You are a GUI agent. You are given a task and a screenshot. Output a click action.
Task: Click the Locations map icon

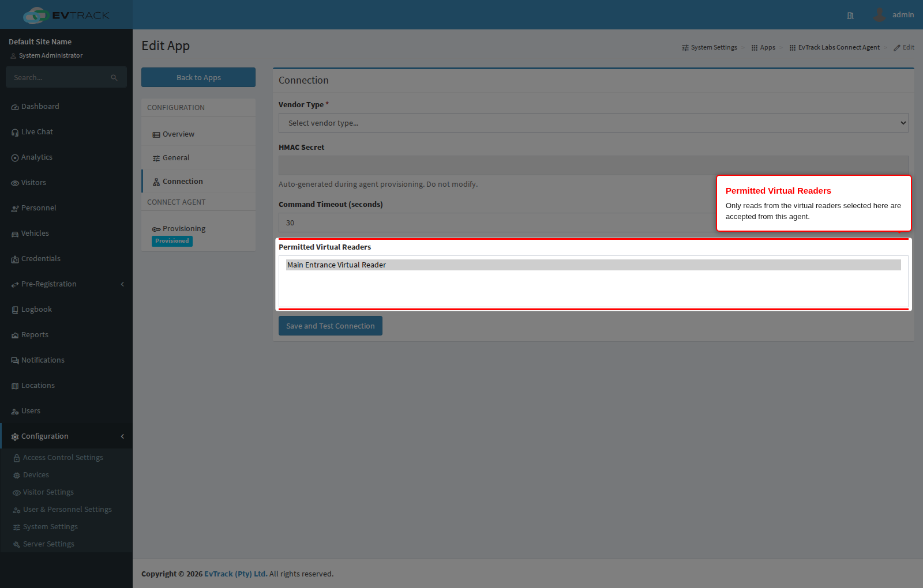click(x=15, y=386)
